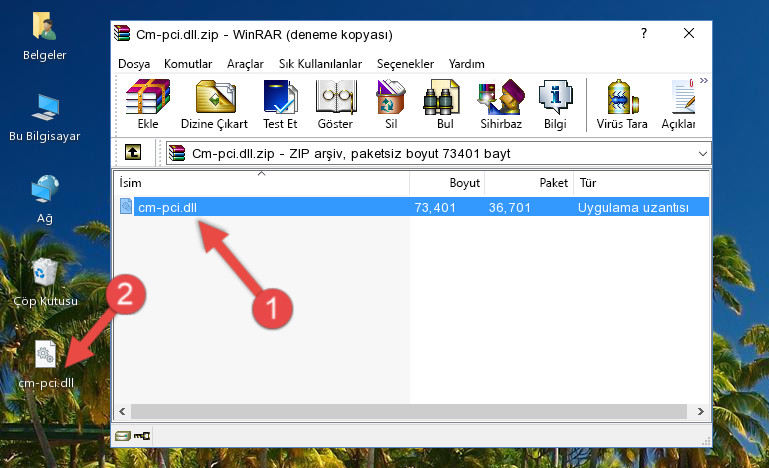
Task: Open the Dosya menu
Action: click(134, 64)
